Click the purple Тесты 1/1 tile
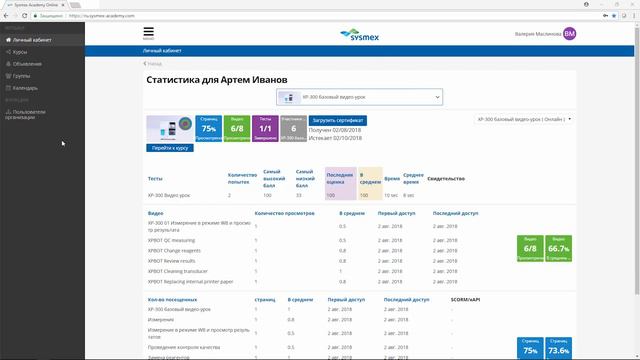The image size is (640, 360). 265,129
